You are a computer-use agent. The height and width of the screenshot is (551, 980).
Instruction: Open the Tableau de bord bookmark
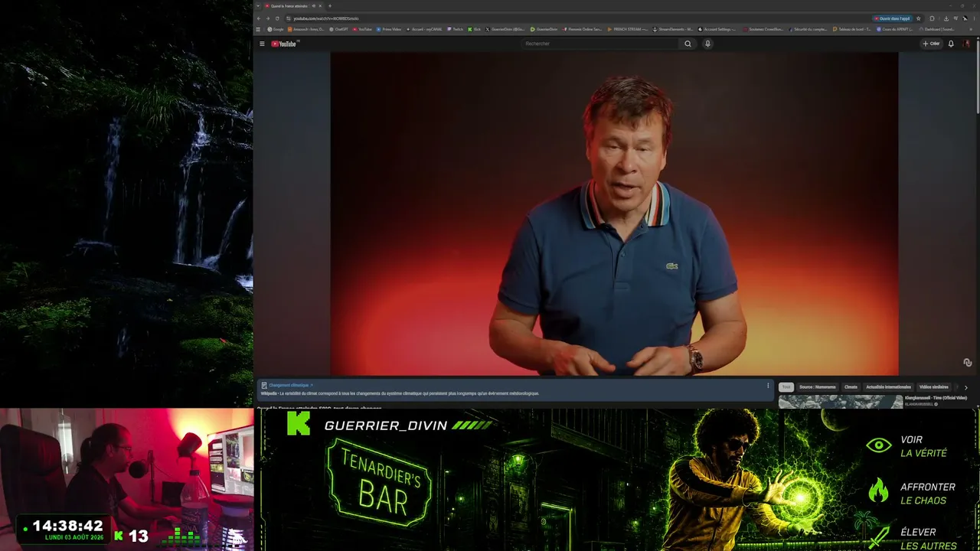[x=851, y=29]
